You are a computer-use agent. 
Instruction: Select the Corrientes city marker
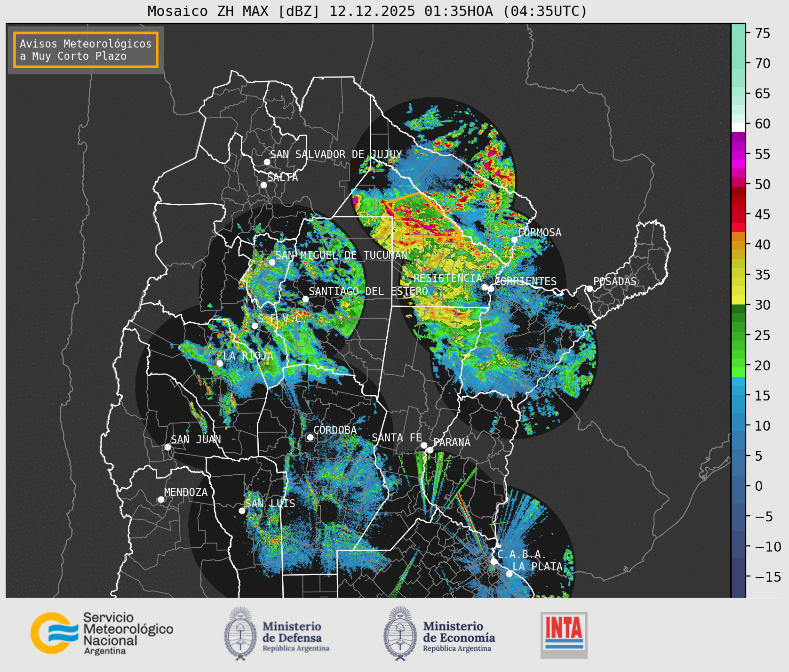click(491, 288)
